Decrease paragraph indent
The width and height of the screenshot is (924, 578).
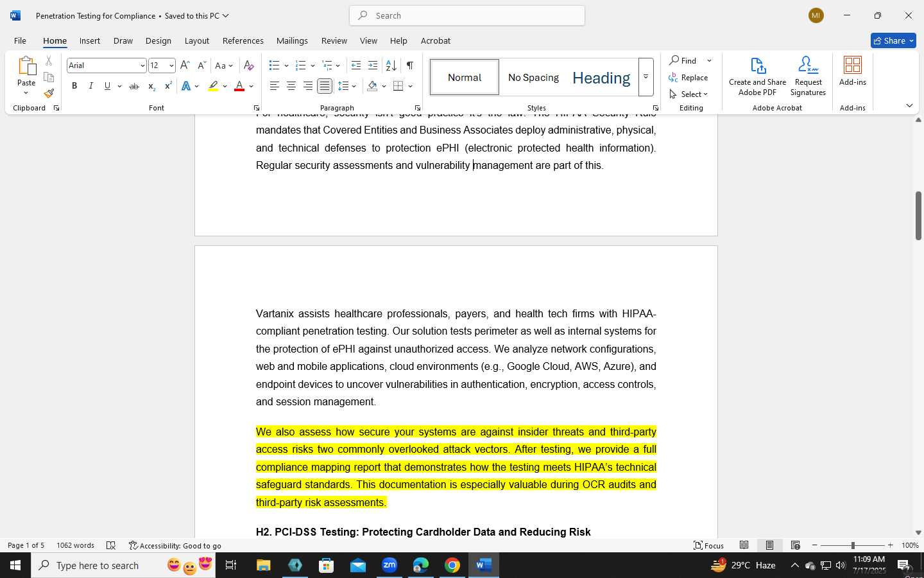[356, 66]
